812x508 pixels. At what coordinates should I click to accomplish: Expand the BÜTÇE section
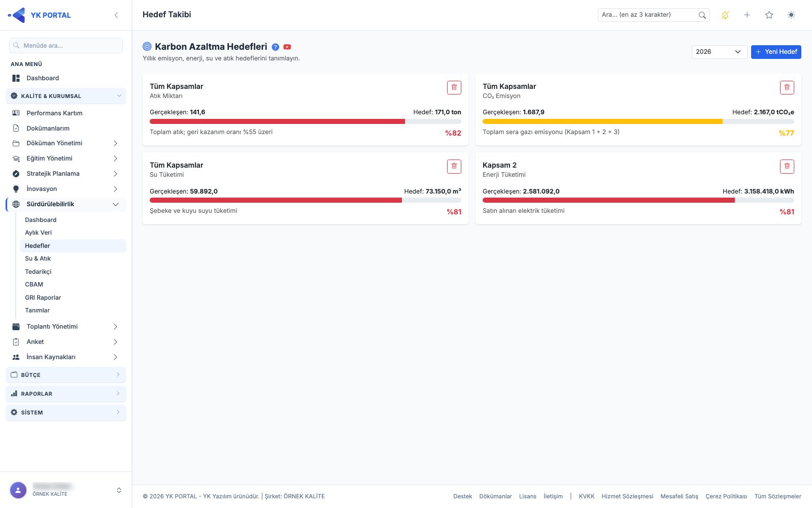tap(66, 375)
